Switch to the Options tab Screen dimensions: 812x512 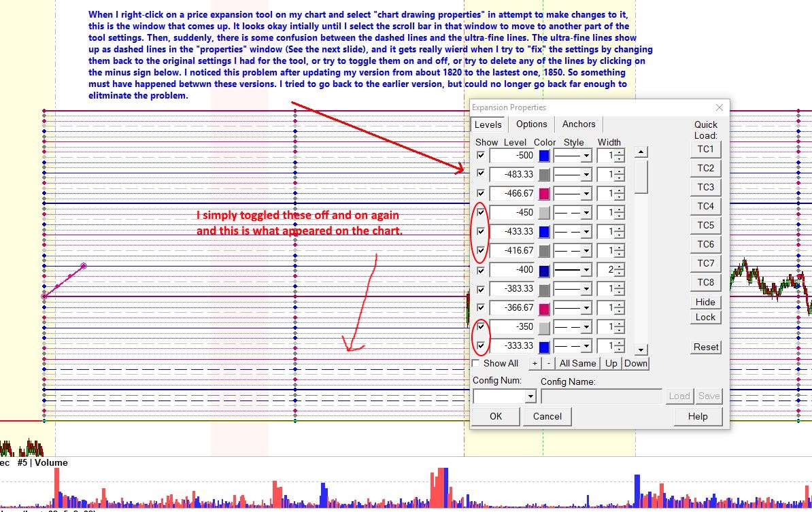(x=531, y=124)
